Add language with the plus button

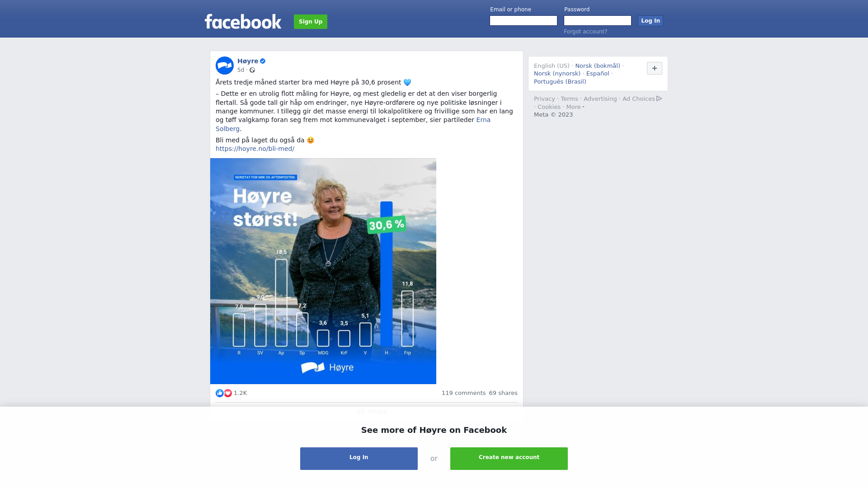tap(655, 68)
